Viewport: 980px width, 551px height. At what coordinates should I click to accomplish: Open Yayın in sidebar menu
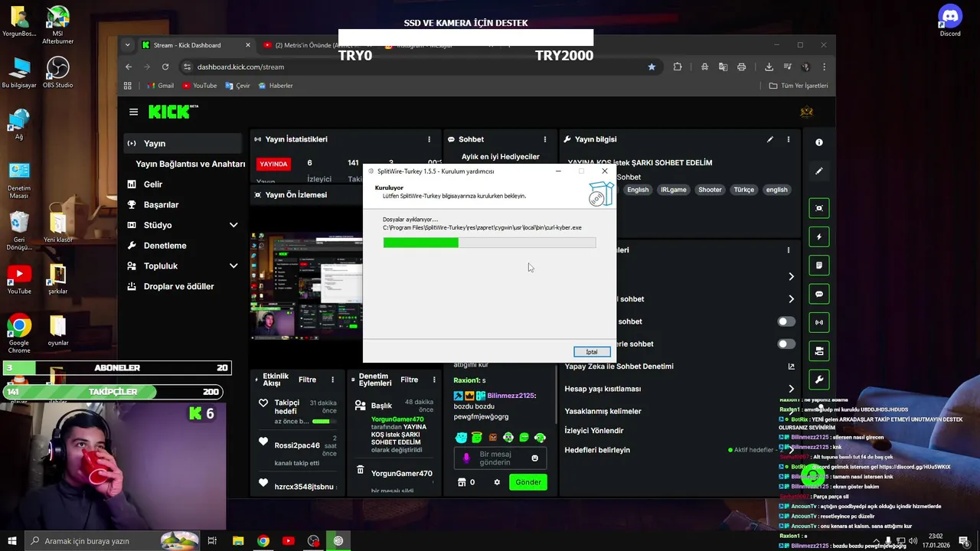(182, 143)
